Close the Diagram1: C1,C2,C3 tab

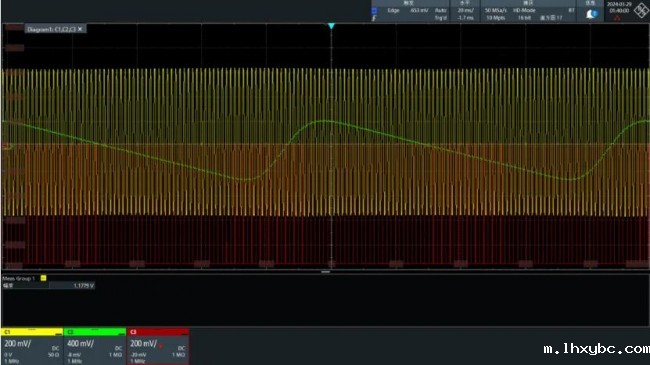[x=80, y=29]
